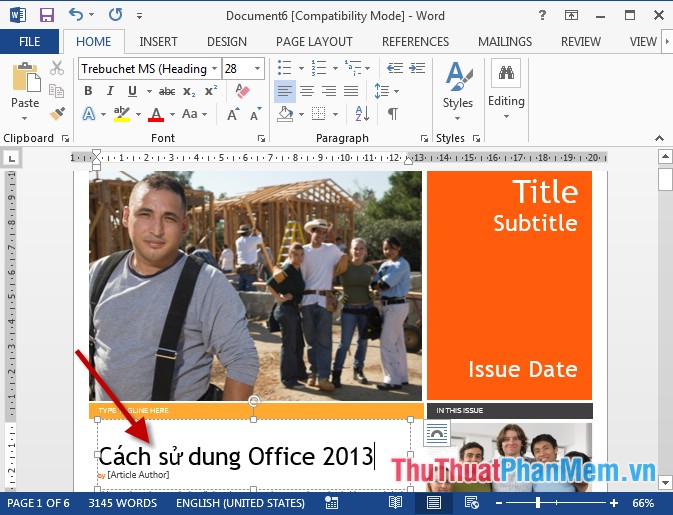673x515 pixels.
Task: Sort text A to Z
Action: tap(362, 114)
